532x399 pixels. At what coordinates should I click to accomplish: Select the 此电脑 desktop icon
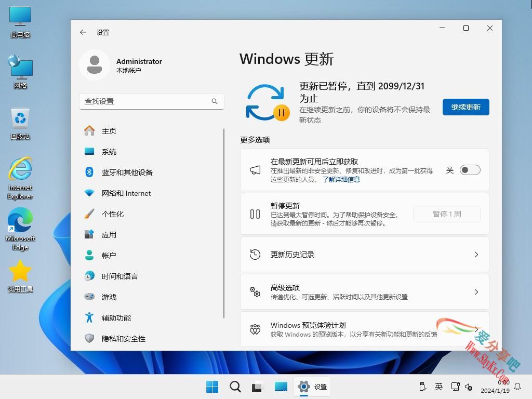coord(20,22)
